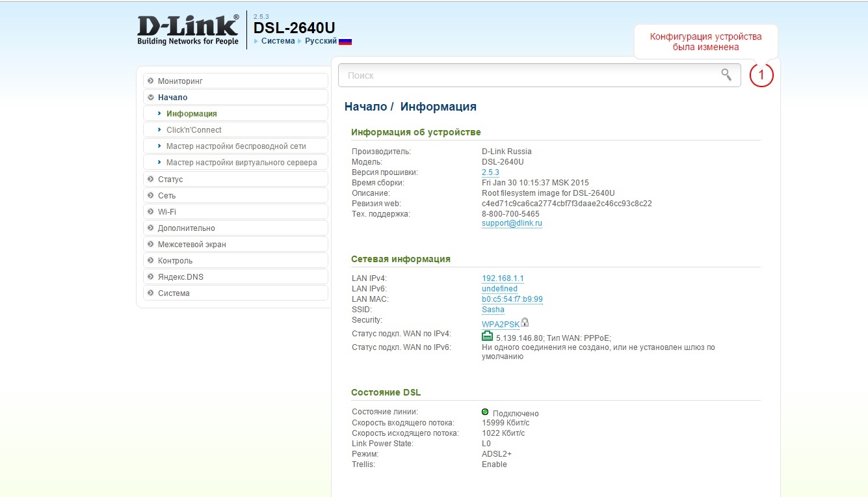Click the SSID Sasha link

[493, 310]
